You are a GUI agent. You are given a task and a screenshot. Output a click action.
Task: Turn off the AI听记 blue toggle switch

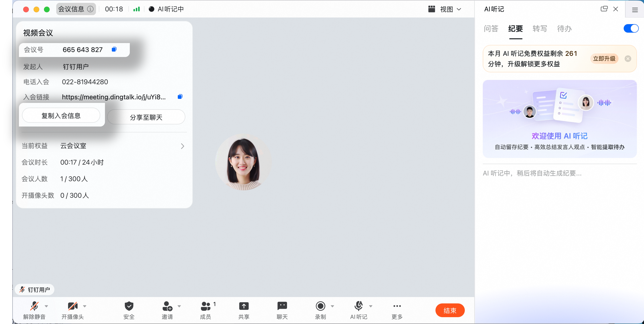[x=631, y=28]
